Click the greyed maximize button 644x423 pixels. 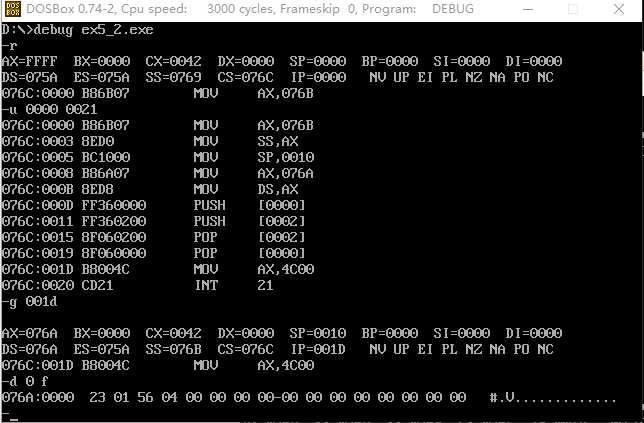pos(573,9)
